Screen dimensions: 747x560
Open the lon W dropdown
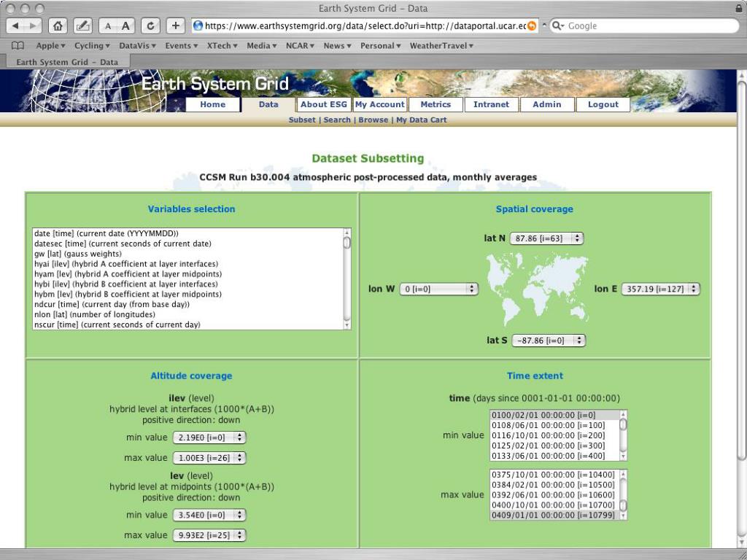[438, 289]
